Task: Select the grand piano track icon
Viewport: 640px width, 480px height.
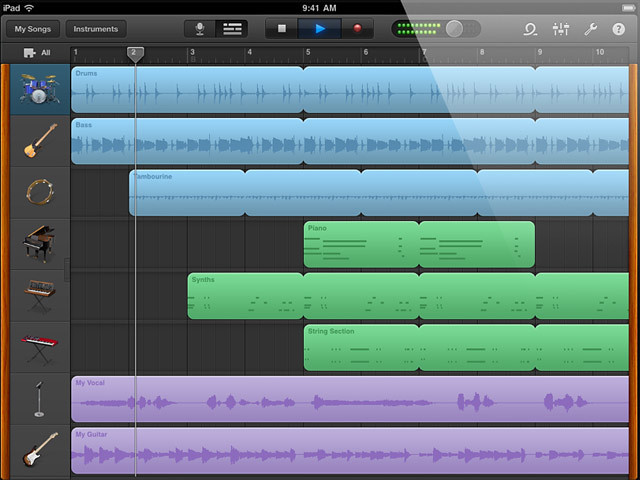Action: coord(39,244)
